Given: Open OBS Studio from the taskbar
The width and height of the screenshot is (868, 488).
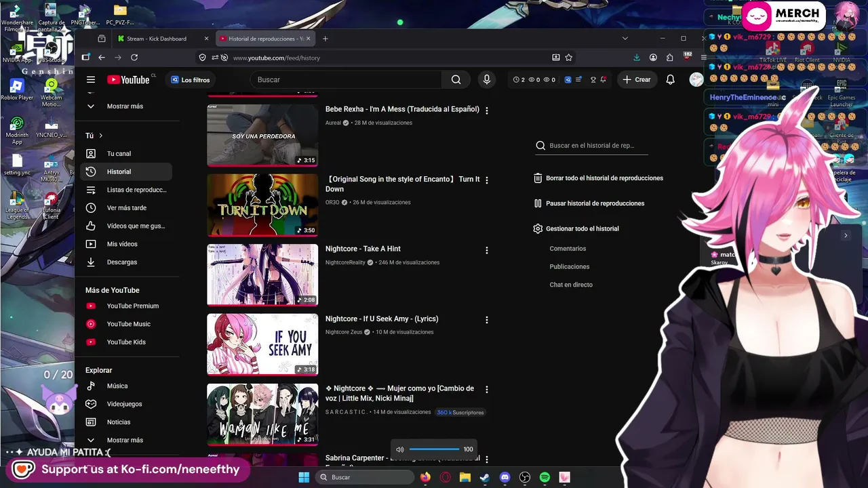Looking at the screenshot, I should [525, 477].
